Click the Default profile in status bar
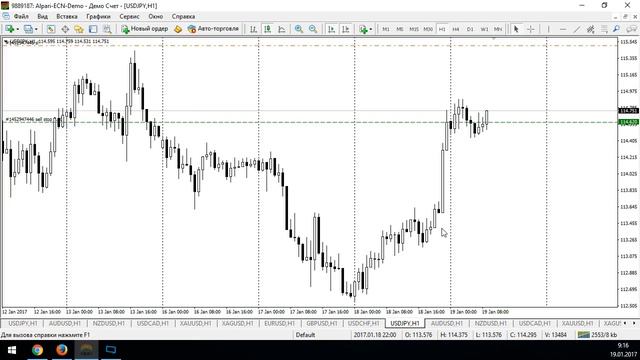 [x=305, y=335]
